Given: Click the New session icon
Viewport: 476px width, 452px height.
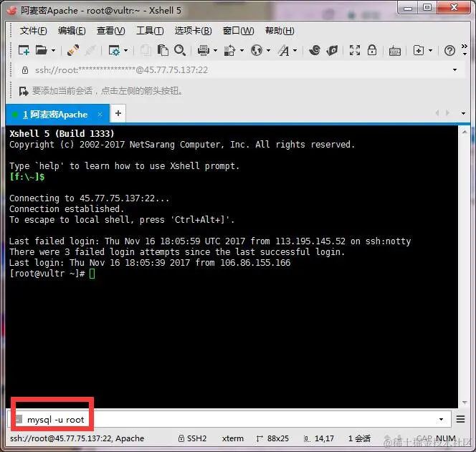Looking at the screenshot, I should pyautogui.click(x=24, y=50).
